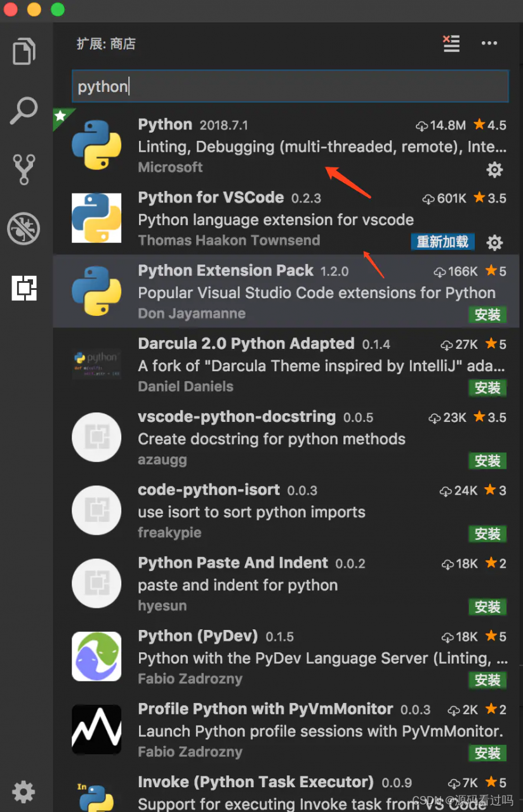
Task: Click 'Fabio Zadrozny' under Python (PyDev)
Action: (190, 679)
